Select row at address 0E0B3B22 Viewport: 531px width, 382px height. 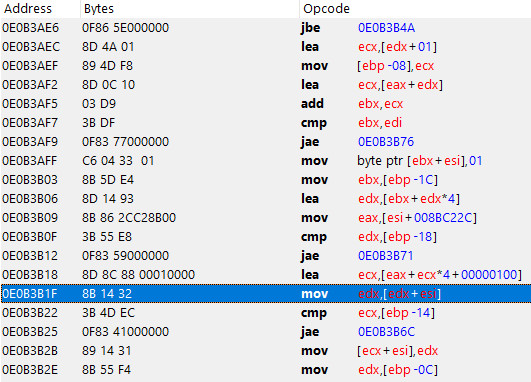click(x=266, y=313)
